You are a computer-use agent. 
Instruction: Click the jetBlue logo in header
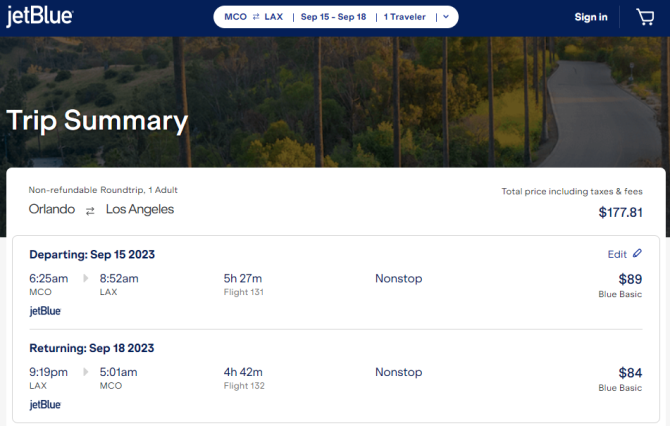coord(39,16)
